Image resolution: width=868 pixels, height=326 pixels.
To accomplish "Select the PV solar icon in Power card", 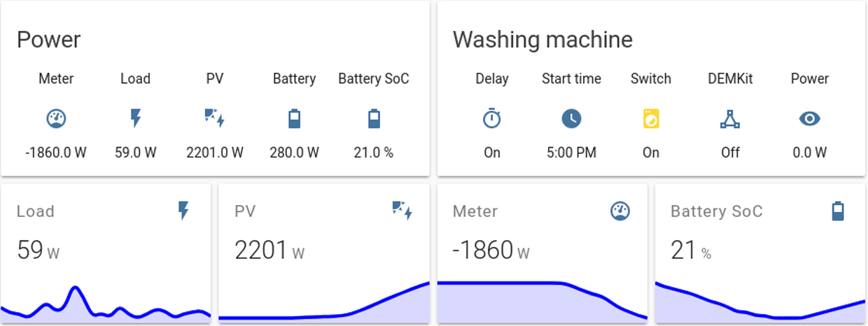I will coord(215,119).
